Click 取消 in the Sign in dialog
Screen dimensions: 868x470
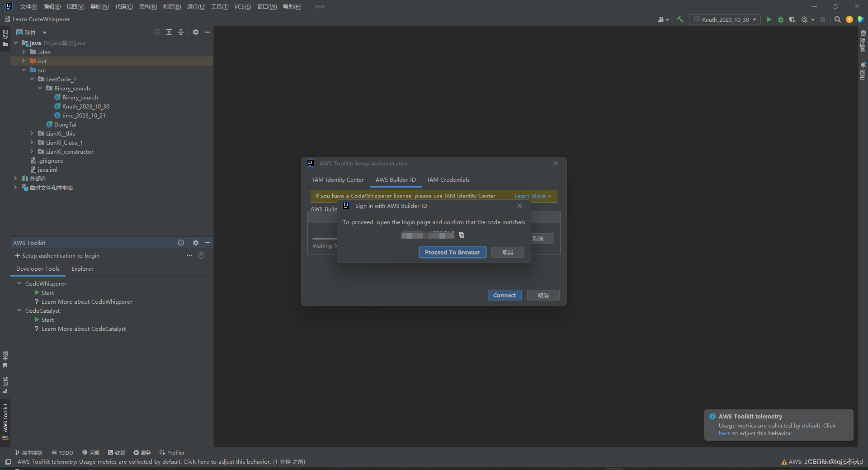pos(507,252)
